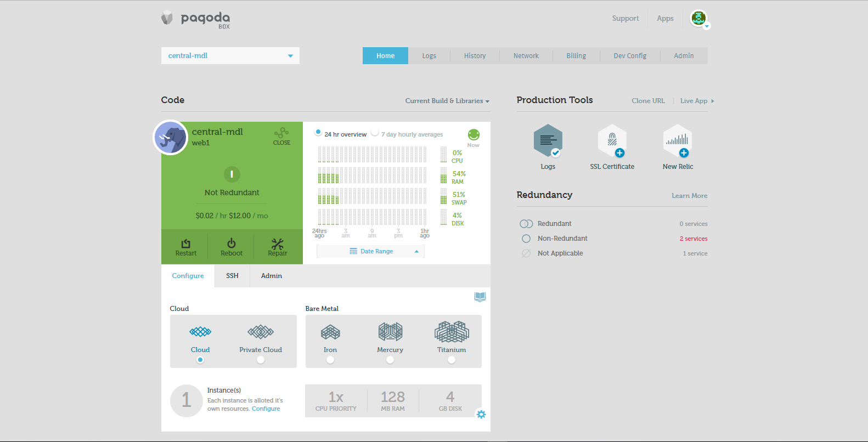The height and width of the screenshot is (442, 868).
Task: Restart the web1 service
Action: pos(186,247)
